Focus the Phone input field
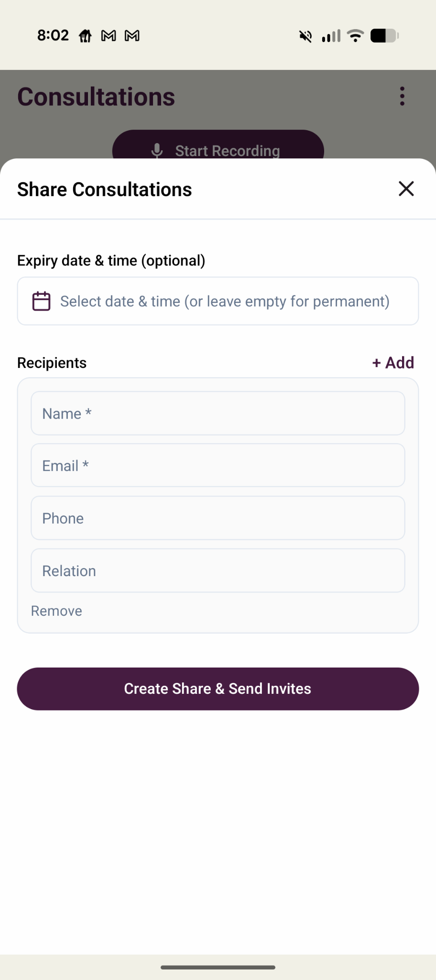The height and width of the screenshot is (980, 436). tap(218, 518)
